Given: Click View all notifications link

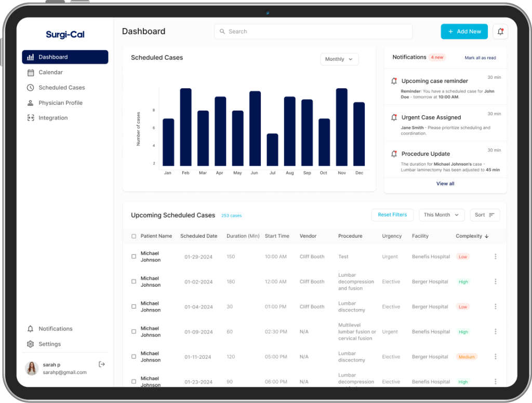Looking at the screenshot, I should (x=445, y=183).
